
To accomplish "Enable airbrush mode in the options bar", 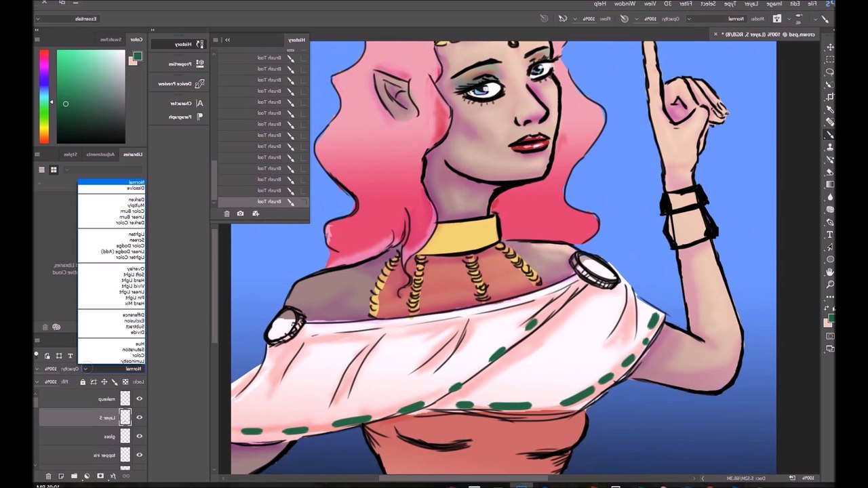I will point(563,19).
